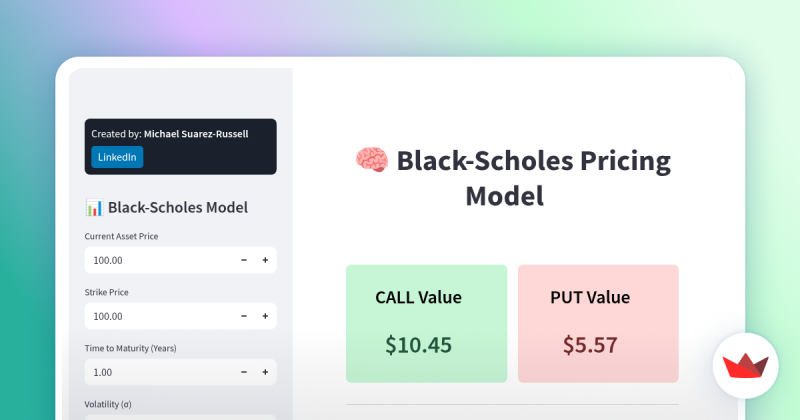Open the red Streamlit crown logo

click(x=745, y=366)
